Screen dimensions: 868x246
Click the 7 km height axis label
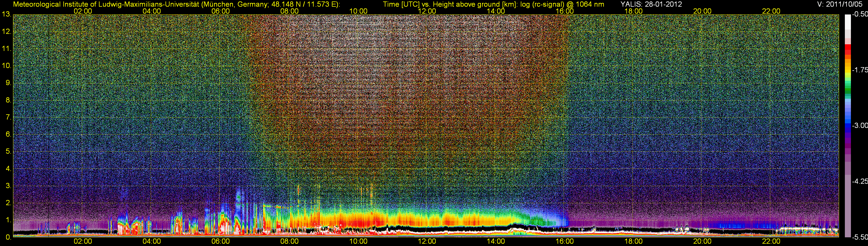tap(8, 117)
